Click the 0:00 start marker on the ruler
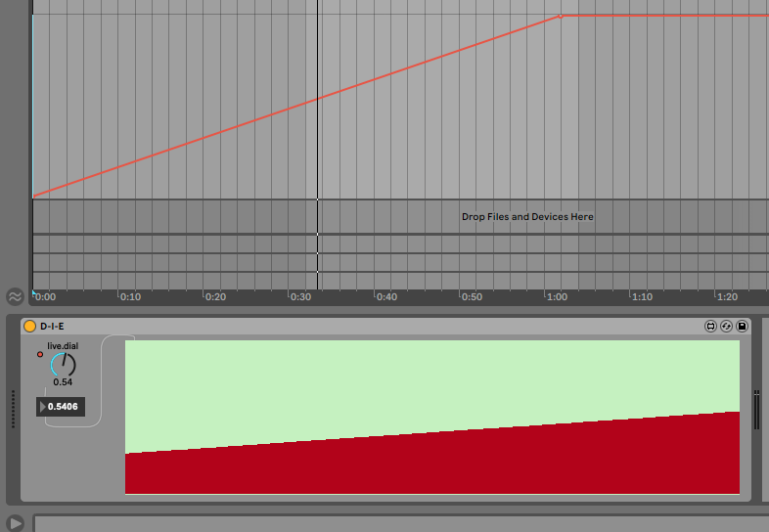Screen dimensions: 769x532 pyautogui.click(x=45, y=296)
